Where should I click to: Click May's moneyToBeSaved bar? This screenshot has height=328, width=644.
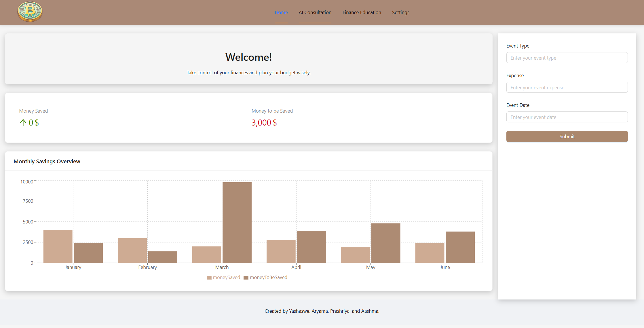385,243
